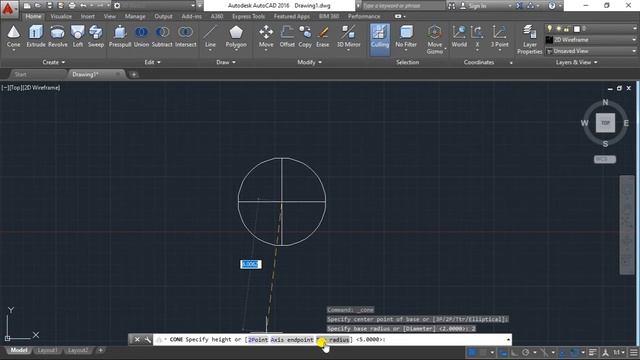Toggle ortho mode in status bar
The width and height of the screenshot is (640, 360).
click(515, 352)
